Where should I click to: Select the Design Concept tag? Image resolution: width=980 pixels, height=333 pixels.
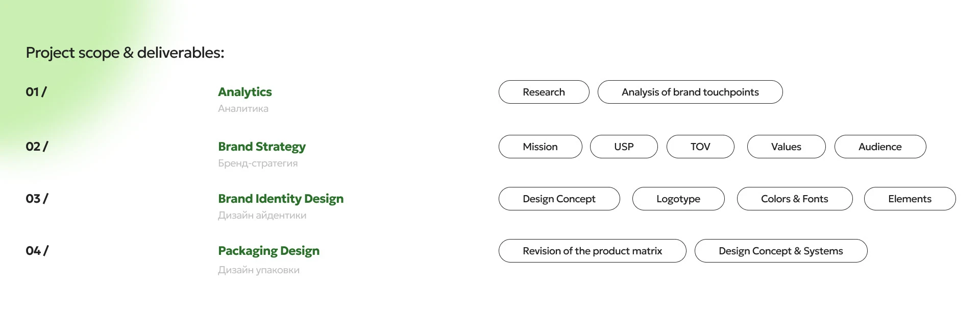(x=559, y=199)
